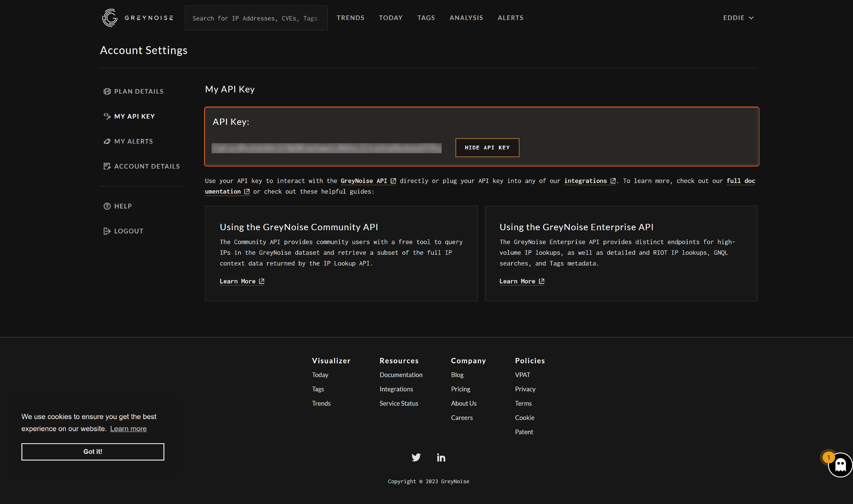This screenshot has height=504, width=853.
Task: Select My API Key sidebar tab
Action: 134,117
